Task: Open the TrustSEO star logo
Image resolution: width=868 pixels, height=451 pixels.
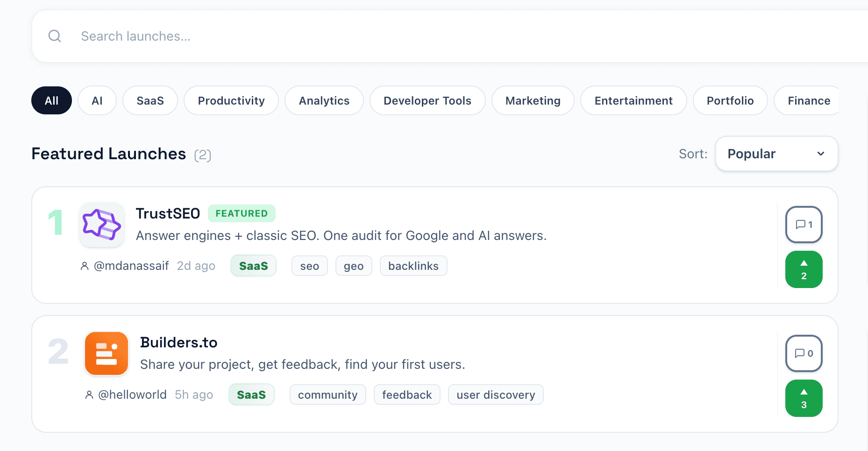Action: click(x=102, y=225)
